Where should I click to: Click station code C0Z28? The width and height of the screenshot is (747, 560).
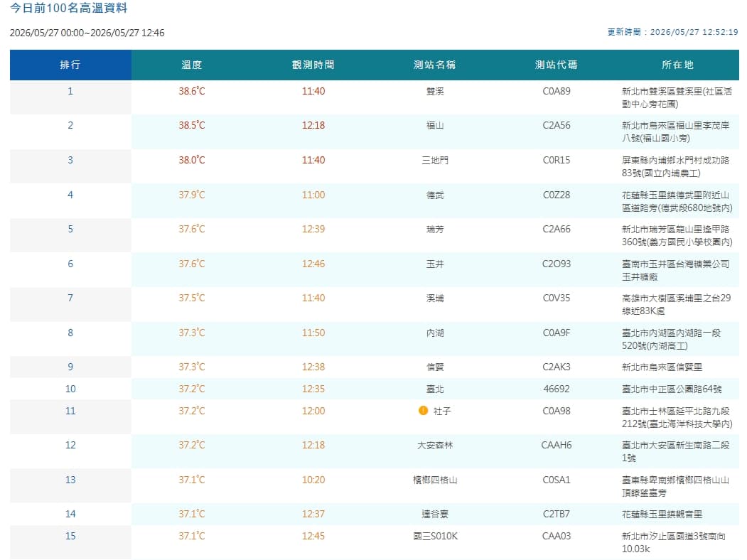pos(557,195)
